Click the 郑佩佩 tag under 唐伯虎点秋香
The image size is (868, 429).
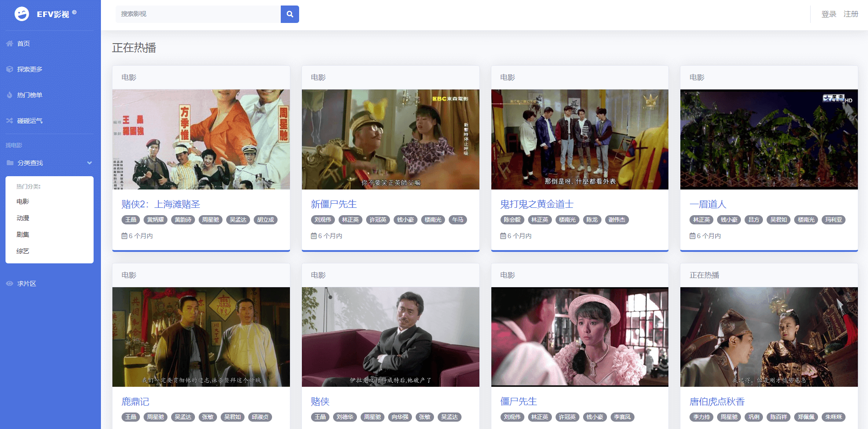(806, 417)
